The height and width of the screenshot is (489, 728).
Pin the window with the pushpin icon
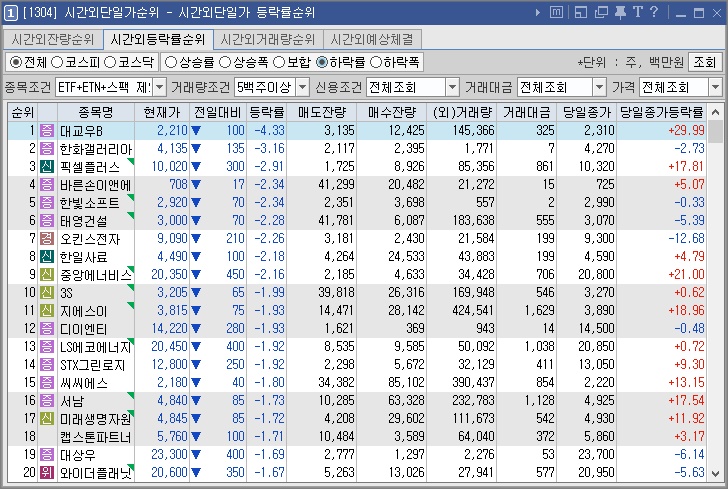click(620, 12)
